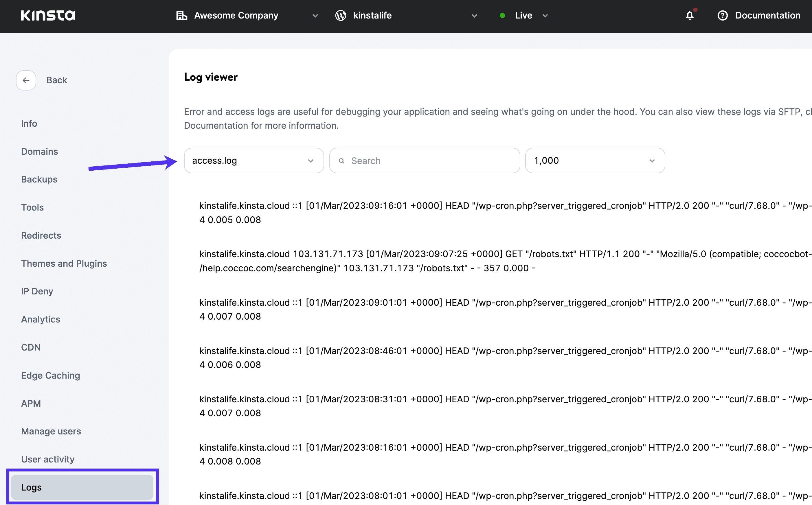Toggle the Live environment status indicator

[521, 16]
